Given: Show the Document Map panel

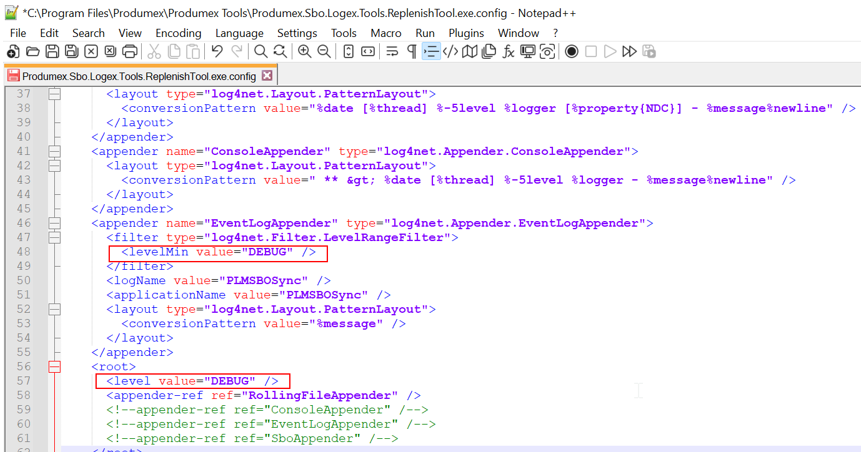Looking at the screenshot, I should click(x=469, y=52).
